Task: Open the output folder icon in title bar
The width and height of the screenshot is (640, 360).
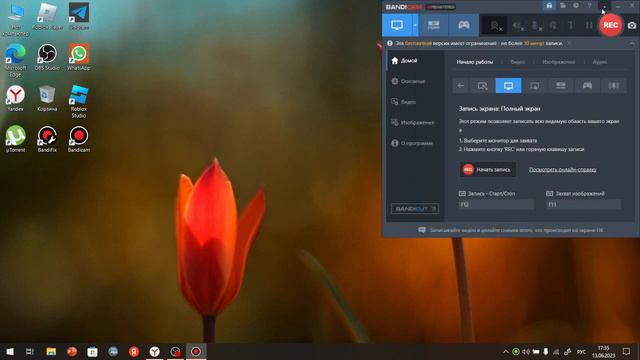Action: click(x=562, y=6)
